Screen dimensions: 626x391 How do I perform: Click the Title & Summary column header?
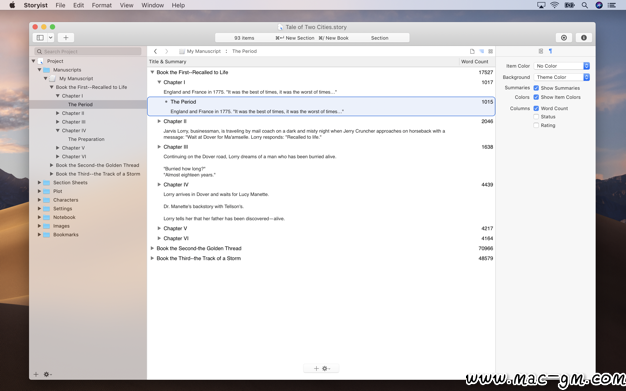[x=168, y=62]
